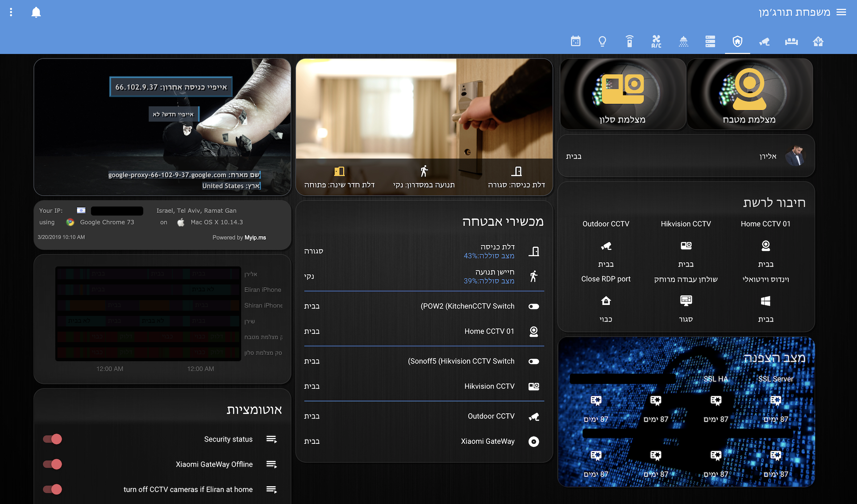Toggle turn off CCTV cameras automation
The height and width of the screenshot is (504, 857).
coord(53,489)
